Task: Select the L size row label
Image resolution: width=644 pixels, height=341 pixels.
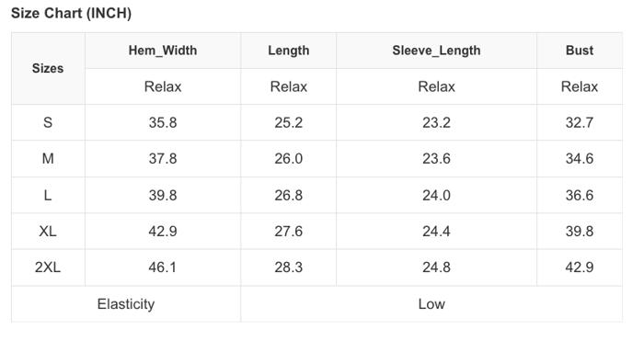Action: tap(48, 195)
